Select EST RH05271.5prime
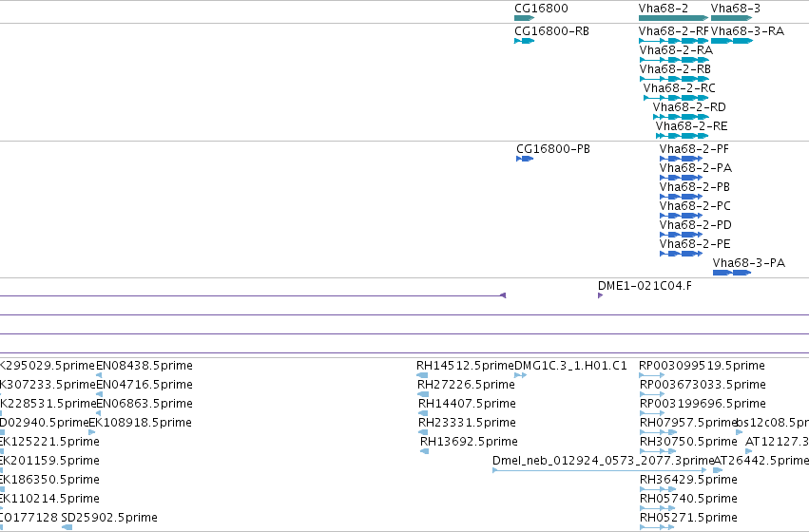The height and width of the screenshot is (532, 809). click(688, 518)
